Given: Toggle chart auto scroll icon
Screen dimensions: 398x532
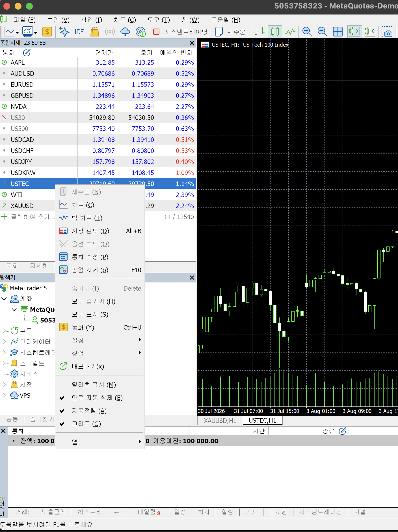Looking at the screenshot, I should pyautogui.click(x=354, y=32).
